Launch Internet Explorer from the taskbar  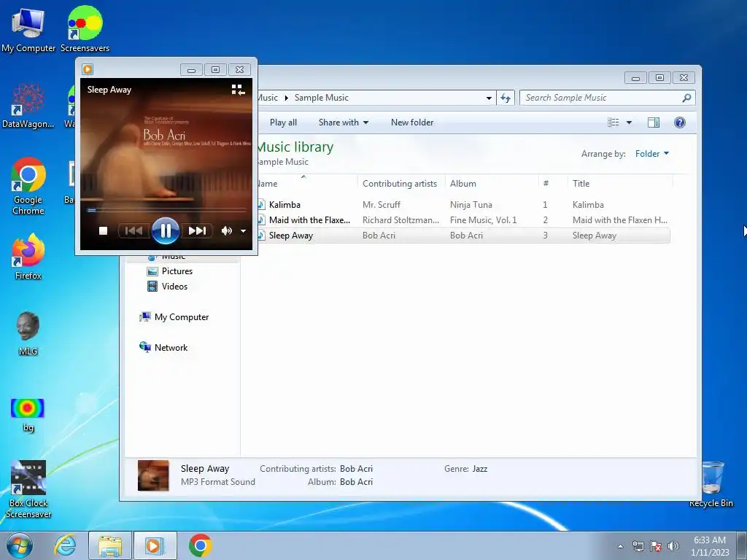(x=65, y=545)
